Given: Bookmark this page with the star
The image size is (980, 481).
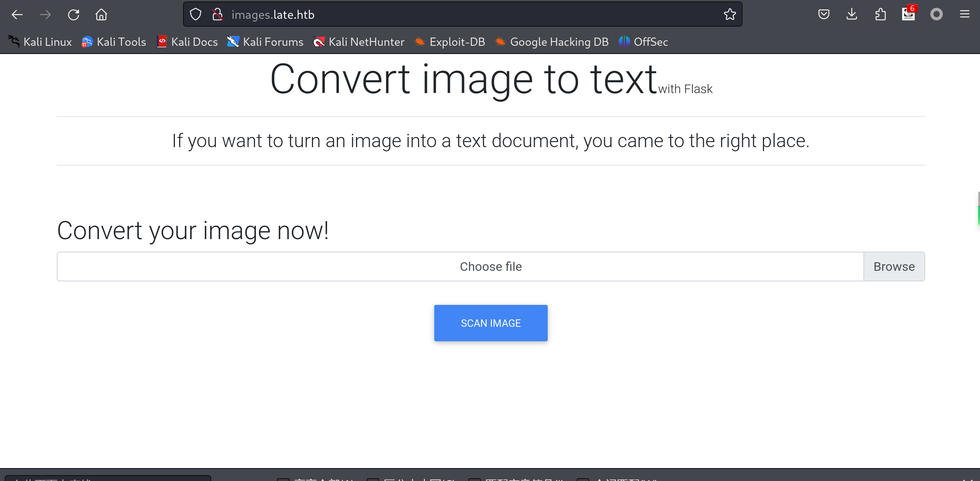Looking at the screenshot, I should [730, 15].
